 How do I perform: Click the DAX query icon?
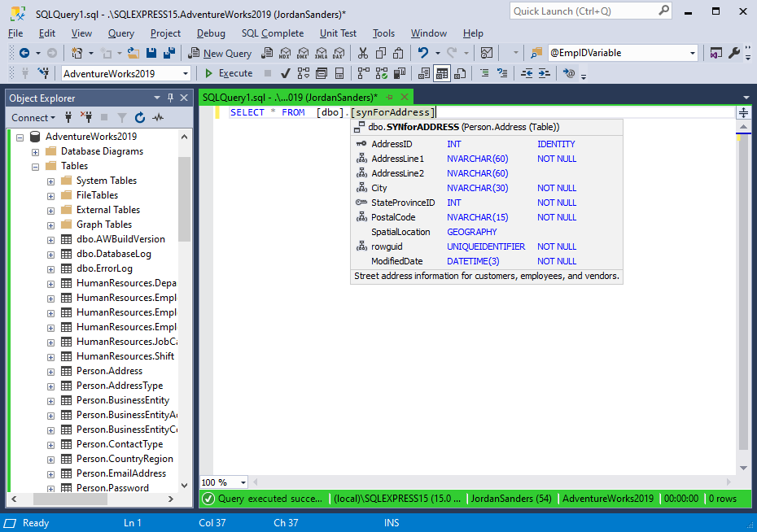pos(339,53)
